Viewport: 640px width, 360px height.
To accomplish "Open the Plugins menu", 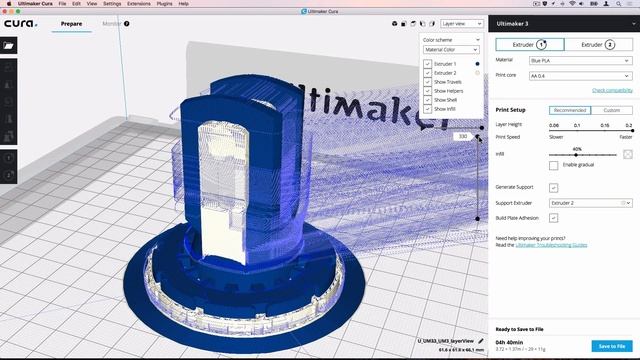I will [164, 4].
